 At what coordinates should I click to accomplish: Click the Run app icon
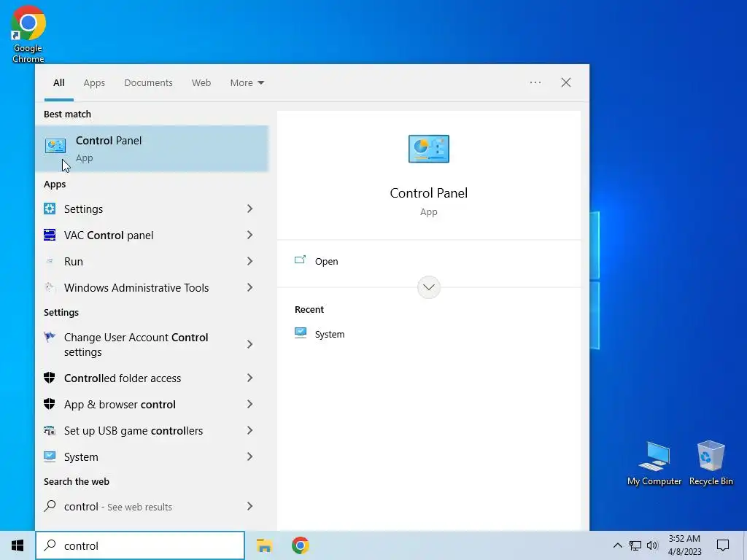(50, 261)
